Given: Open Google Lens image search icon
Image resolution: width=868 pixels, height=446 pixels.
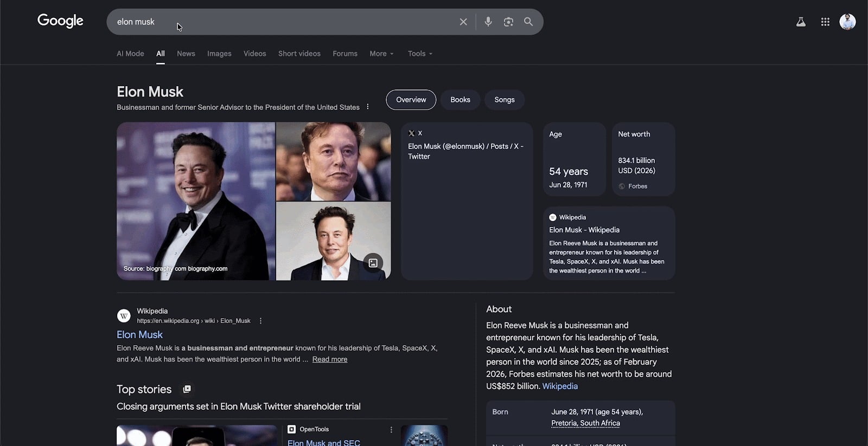Looking at the screenshot, I should click(508, 22).
